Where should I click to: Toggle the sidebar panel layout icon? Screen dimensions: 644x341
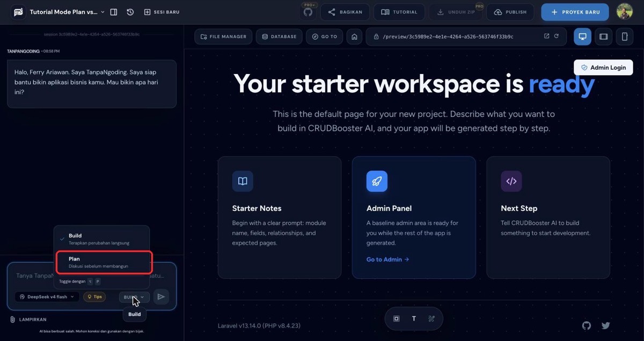(x=114, y=12)
